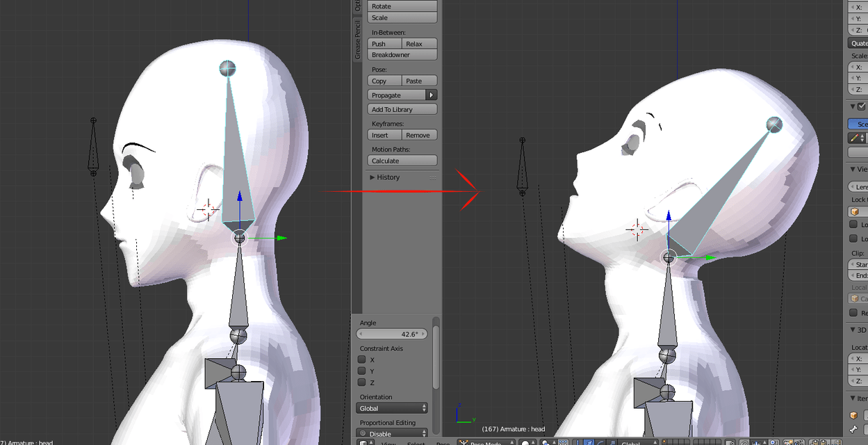Open the pivot point icon menu

click(x=545, y=441)
